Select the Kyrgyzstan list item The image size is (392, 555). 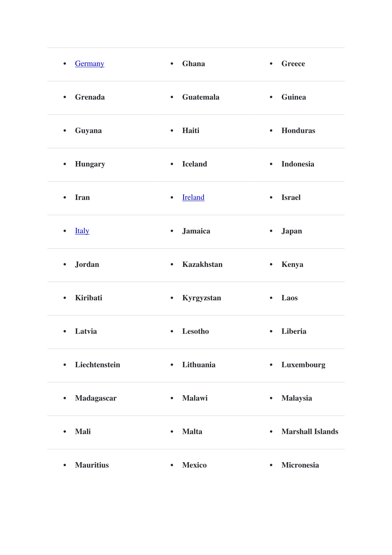(x=202, y=298)
